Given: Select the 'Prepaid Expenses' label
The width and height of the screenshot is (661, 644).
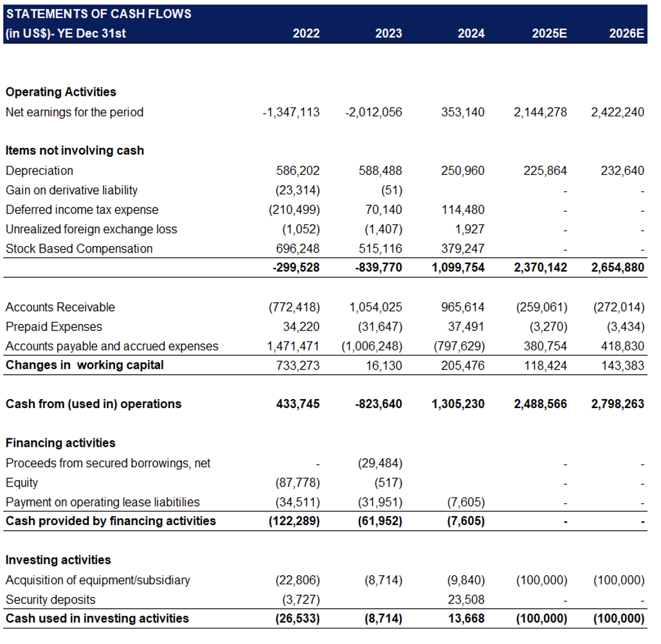Looking at the screenshot, I should [54, 327].
